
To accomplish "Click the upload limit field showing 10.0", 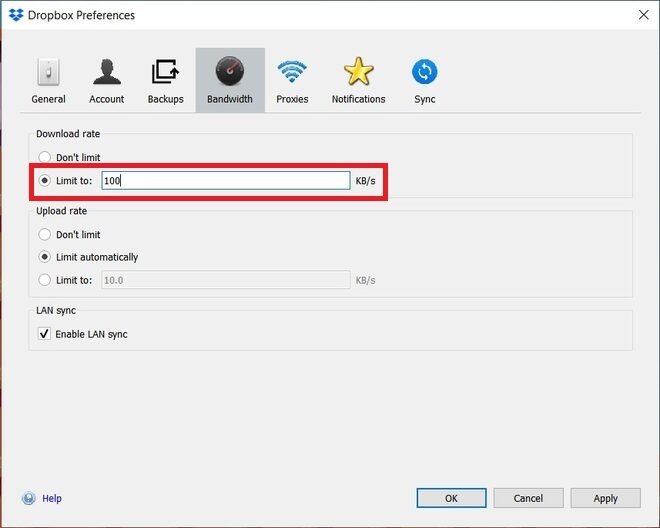I will point(226,280).
